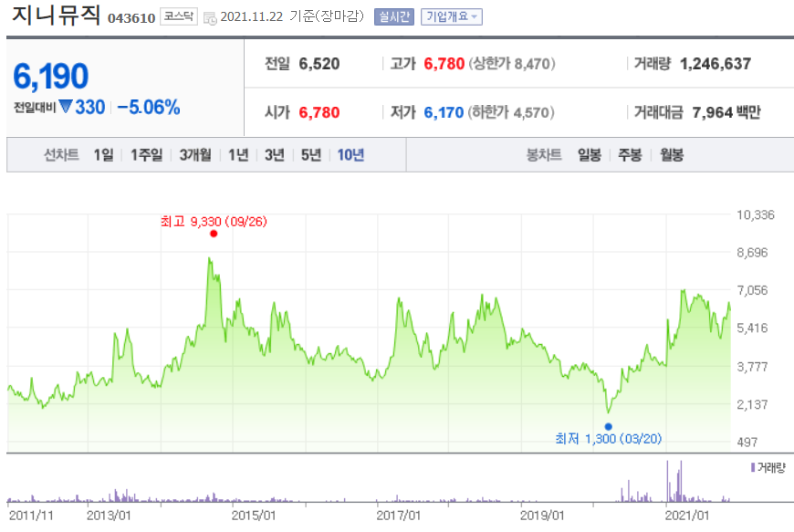Switch chart to 3개월 range

coord(195,155)
